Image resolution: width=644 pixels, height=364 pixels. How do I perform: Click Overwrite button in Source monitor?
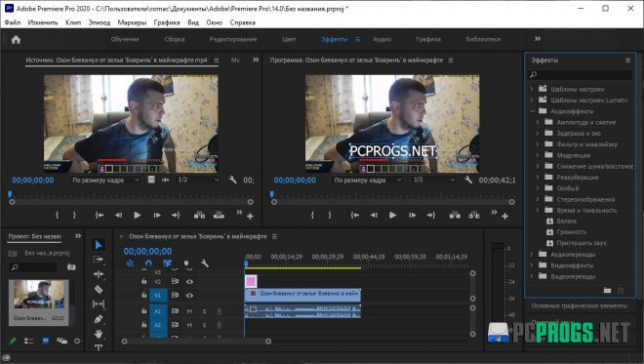pos(219,215)
